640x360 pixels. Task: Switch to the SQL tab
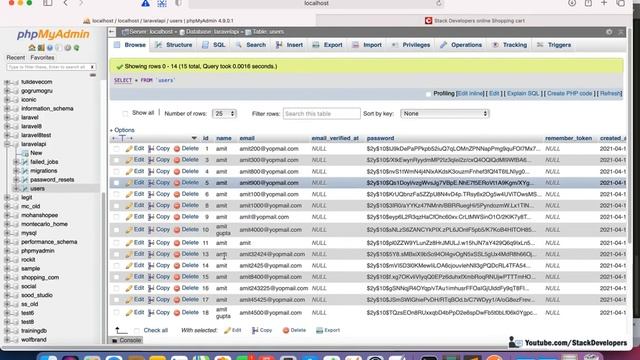click(214, 45)
